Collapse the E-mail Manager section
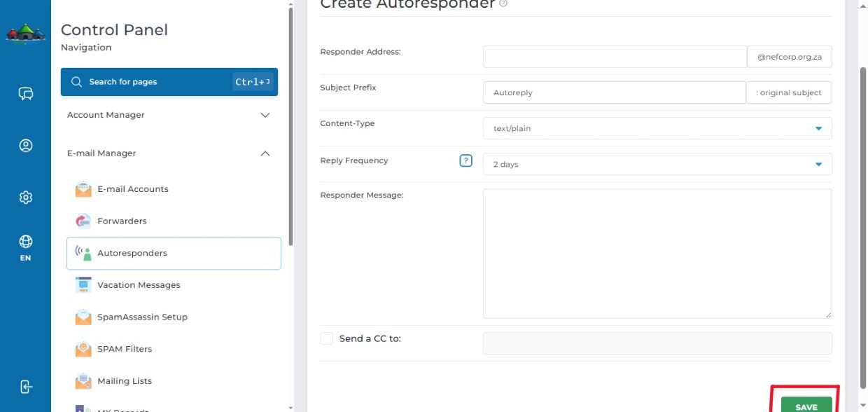This screenshot has width=868, height=412. pyautogui.click(x=169, y=153)
